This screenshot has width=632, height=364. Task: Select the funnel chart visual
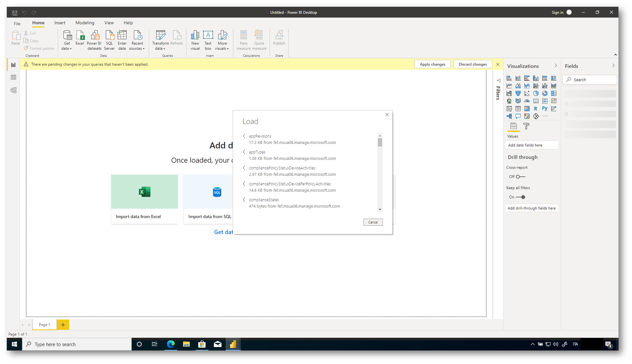coord(518,93)
